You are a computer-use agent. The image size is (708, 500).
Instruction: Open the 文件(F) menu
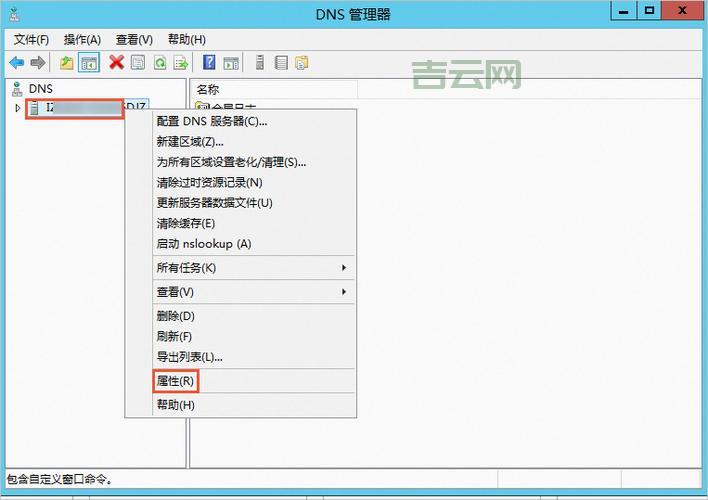tap(31, 40)
